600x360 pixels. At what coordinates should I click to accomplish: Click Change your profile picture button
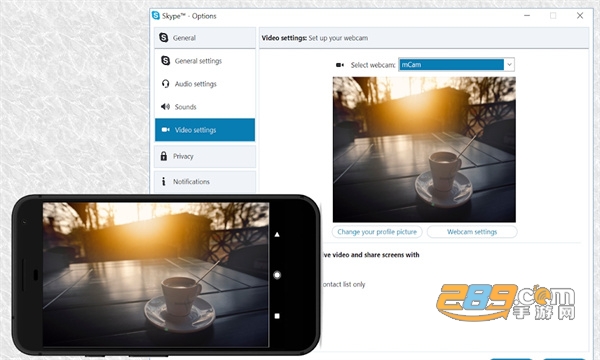[x=377, y=232]
